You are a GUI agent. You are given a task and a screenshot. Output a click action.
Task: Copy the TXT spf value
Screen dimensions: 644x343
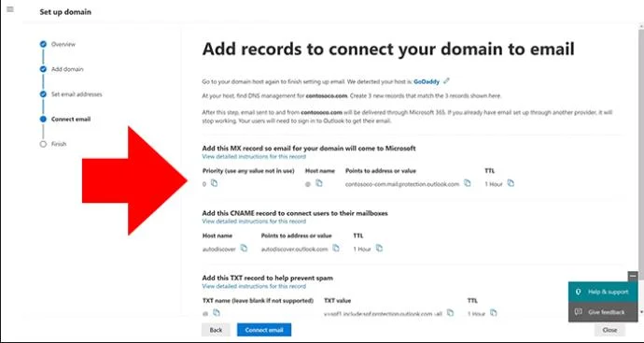(450, 313)
